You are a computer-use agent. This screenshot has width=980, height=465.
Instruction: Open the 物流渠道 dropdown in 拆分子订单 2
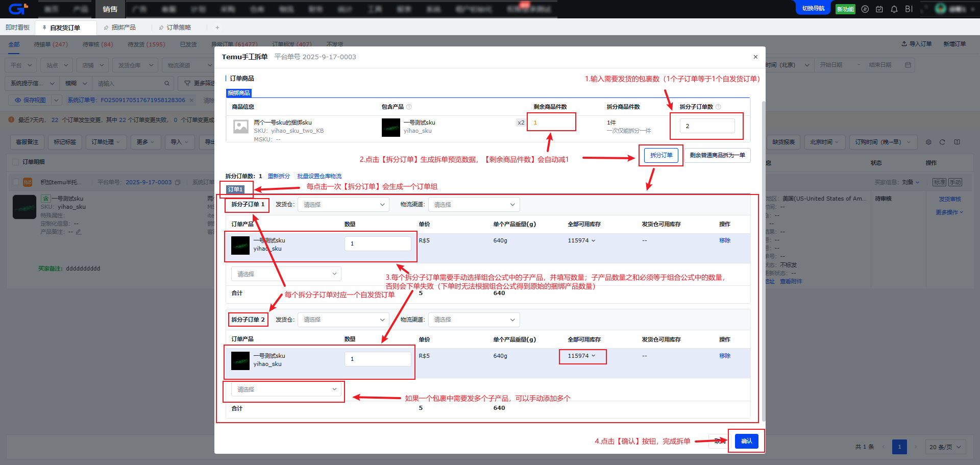click(474, 320)
